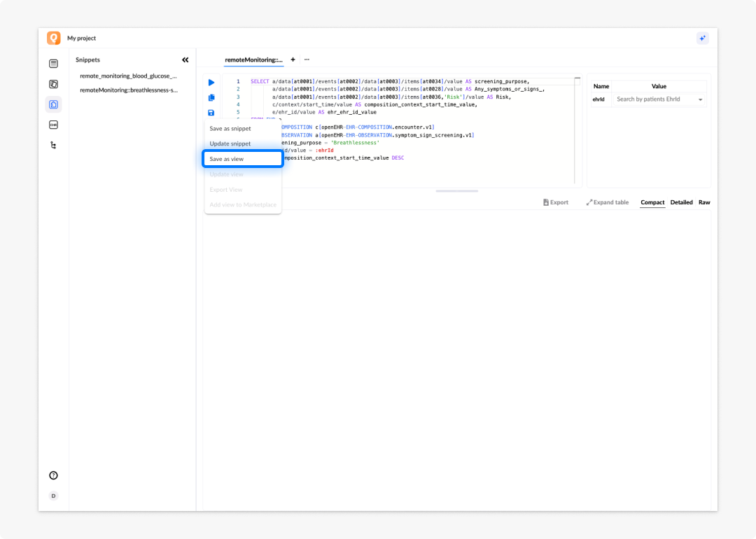This screenshot has height=539, width=756.
Task: Click the orange Q app logo
Action: pyautogui.click(x=53, y=38)
